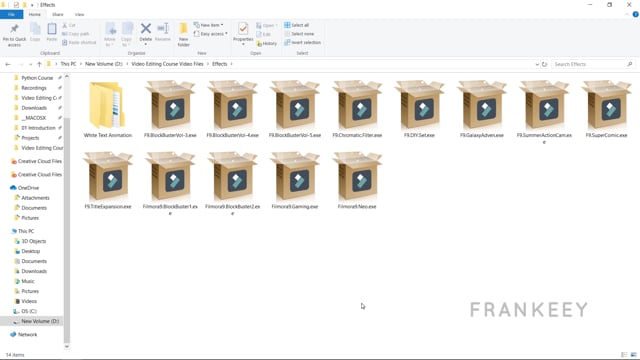Click This PC in breadcrumb path

(x=68, y=64)
